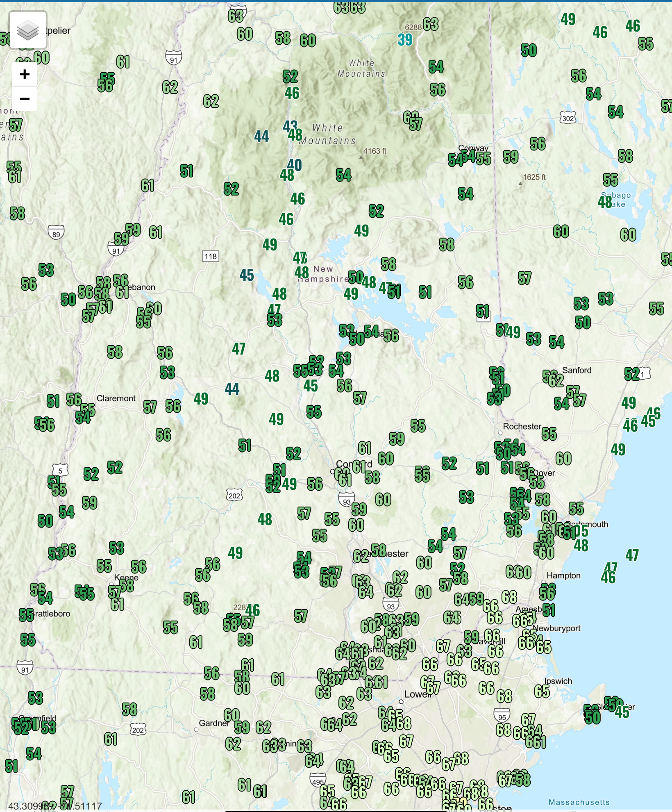Click the 40 temperature station marker

pos(294,165)
